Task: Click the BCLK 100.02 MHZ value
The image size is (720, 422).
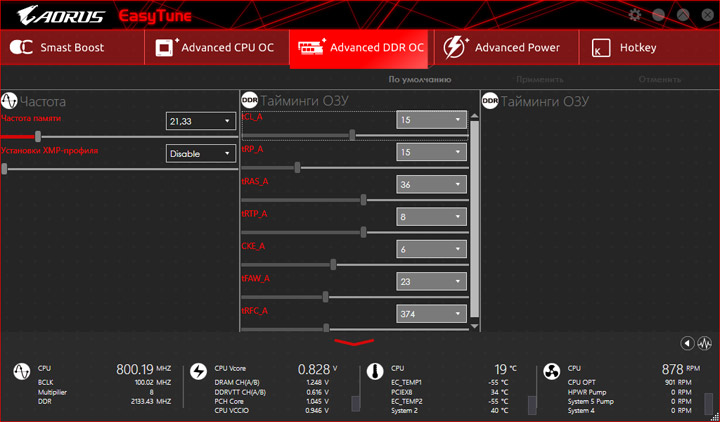Action: (153, 382)
